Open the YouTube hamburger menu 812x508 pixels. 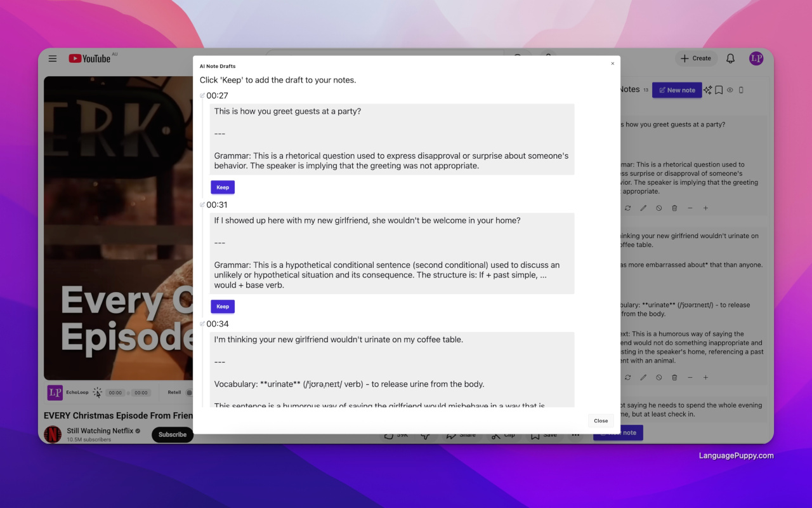(x=53, y=58)
